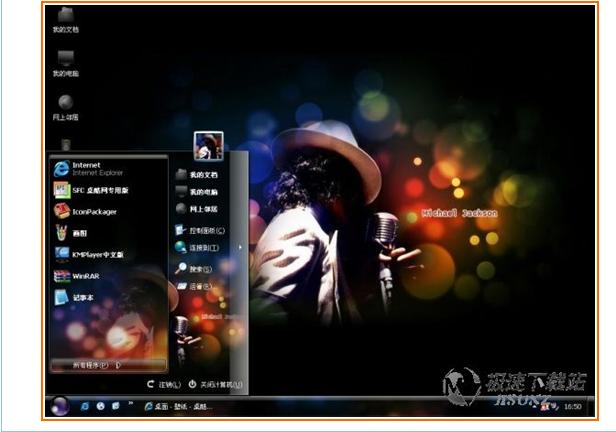Open 控制面板(C) from the Start menu
This screenshot has width=616, height=432.
201,230
